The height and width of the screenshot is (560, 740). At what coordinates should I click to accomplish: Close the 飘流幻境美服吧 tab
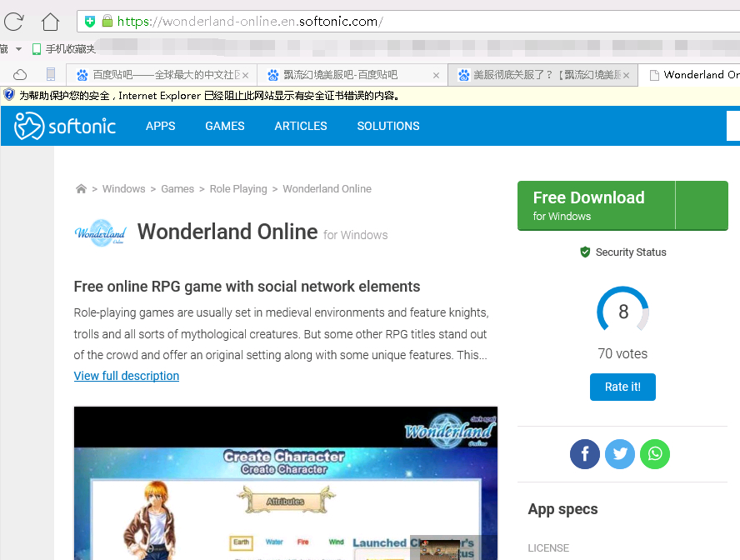[436, 75]
